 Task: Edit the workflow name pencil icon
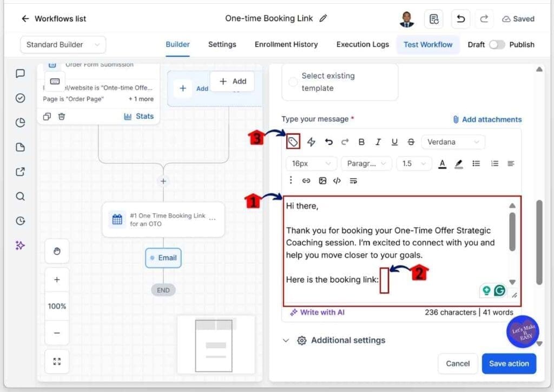pos(323,18)
